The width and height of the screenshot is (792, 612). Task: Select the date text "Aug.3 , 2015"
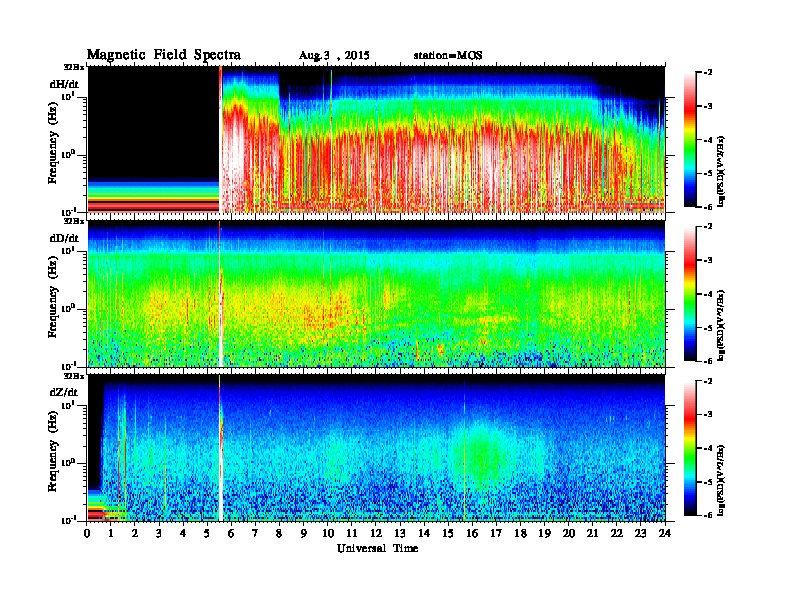[x=334, y=55]
